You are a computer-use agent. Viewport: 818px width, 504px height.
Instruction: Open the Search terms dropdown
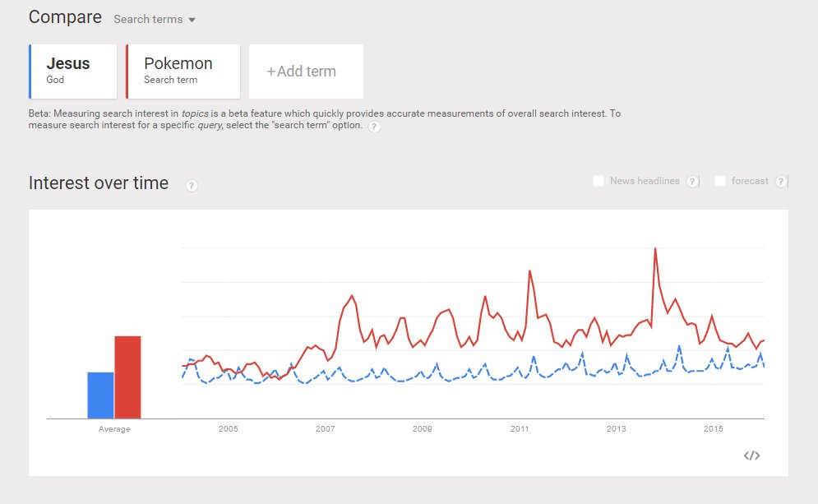(155, 19)
